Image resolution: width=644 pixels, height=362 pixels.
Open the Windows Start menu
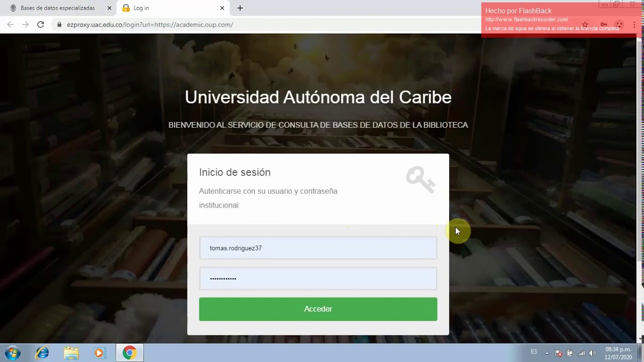(12, 353)
